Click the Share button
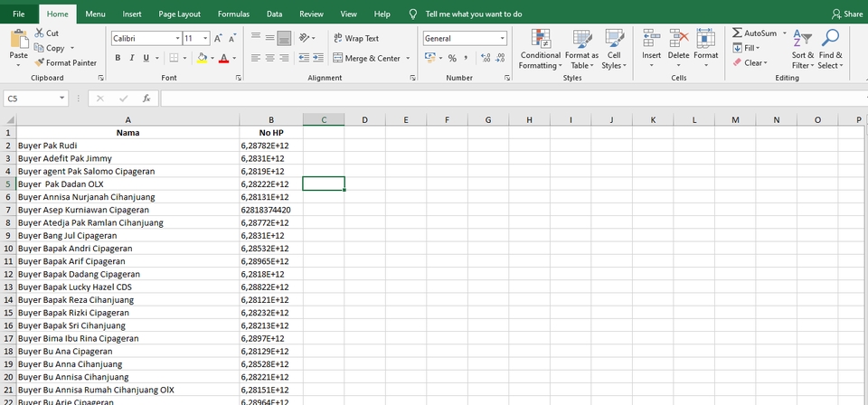Screen dimensions: 868x405 [x=847, y=14]
